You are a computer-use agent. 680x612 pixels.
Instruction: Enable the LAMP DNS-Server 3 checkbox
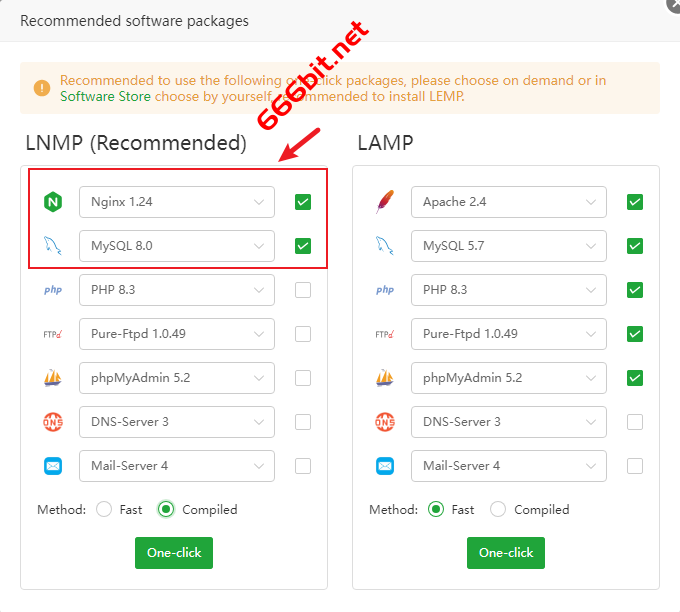635,422
